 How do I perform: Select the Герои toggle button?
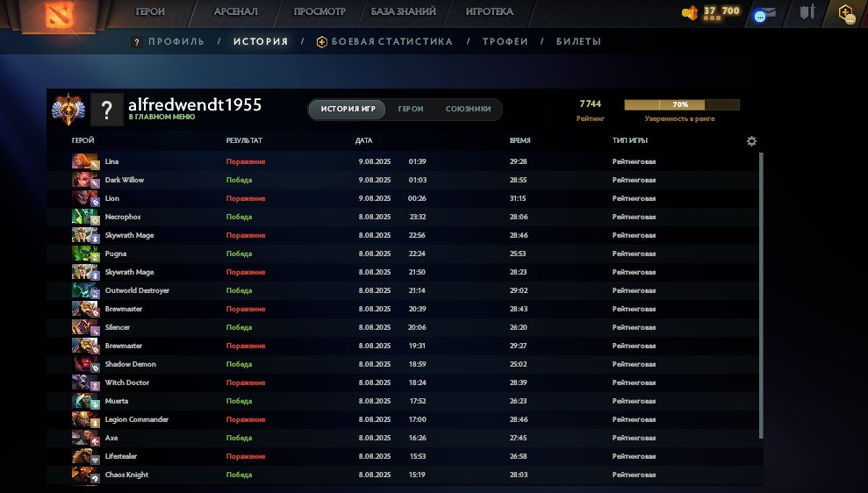411,109
